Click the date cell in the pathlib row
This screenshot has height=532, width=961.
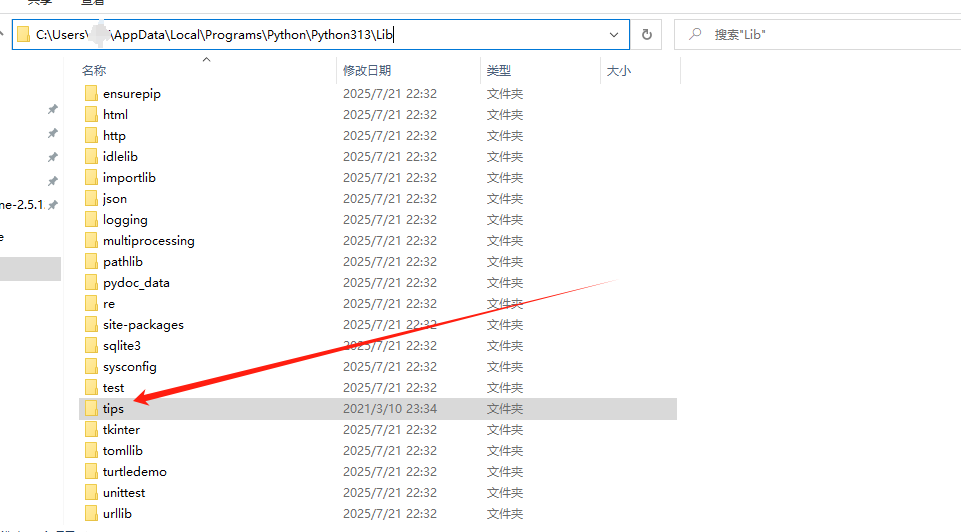[390, 261]
